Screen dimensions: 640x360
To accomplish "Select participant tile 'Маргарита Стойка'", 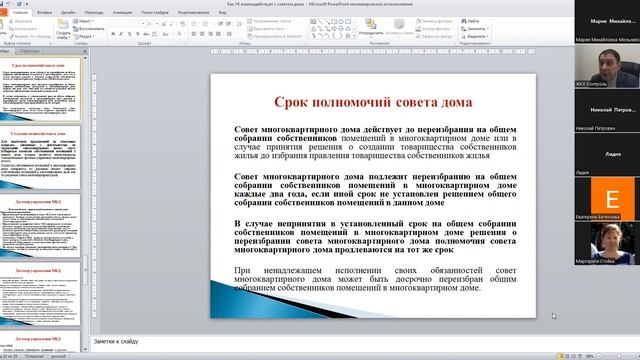I will 607,243.
